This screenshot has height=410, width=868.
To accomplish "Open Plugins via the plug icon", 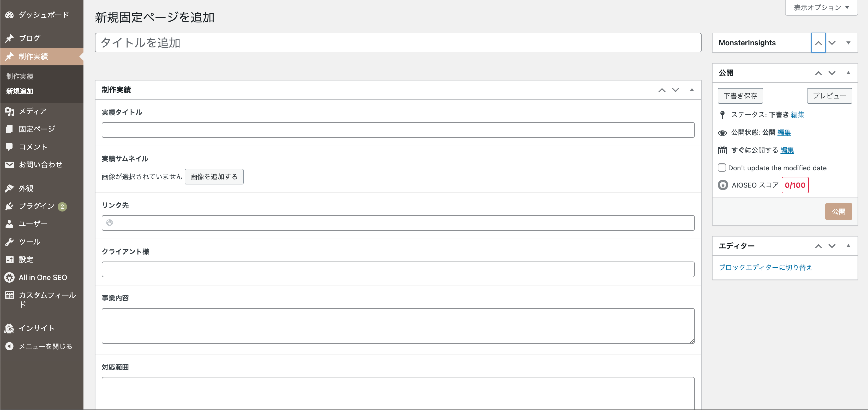I will click(9, 206).
